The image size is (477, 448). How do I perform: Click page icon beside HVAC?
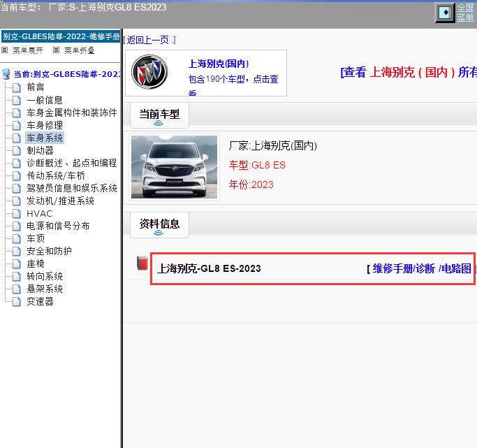pos(17,214)
